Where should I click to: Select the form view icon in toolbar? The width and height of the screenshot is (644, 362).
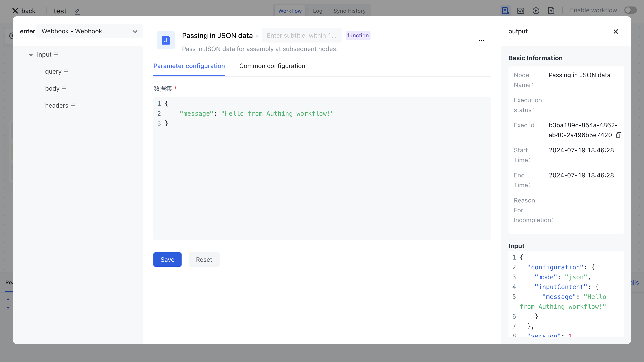tap(506, 11)
